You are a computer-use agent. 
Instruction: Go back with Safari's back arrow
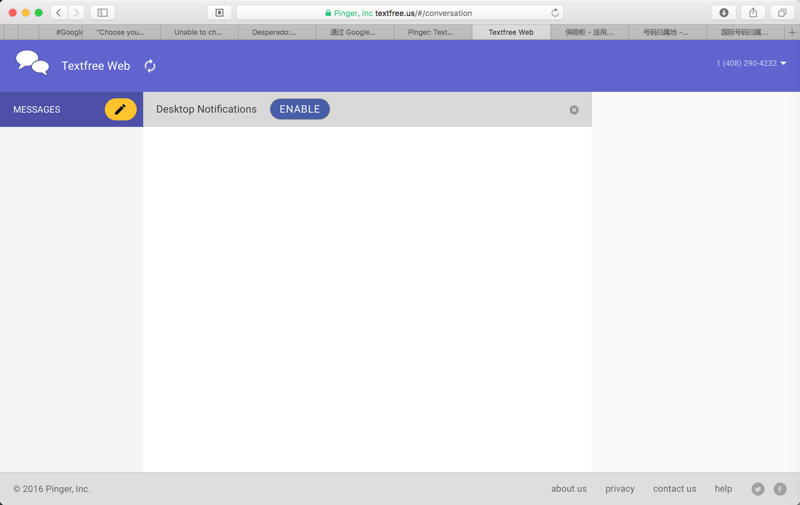[x=59, y=13]
